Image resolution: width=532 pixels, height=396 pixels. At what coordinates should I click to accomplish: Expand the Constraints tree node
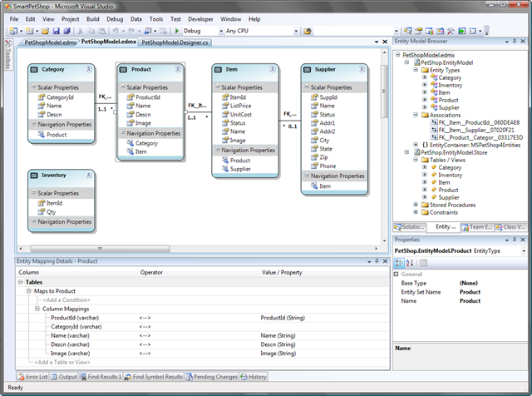click(416, 212)
